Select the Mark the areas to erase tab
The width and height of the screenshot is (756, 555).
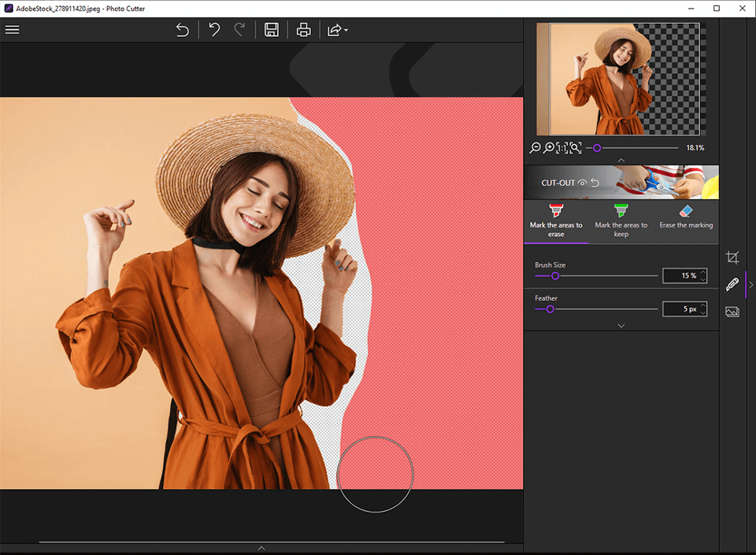click(556, 220)
